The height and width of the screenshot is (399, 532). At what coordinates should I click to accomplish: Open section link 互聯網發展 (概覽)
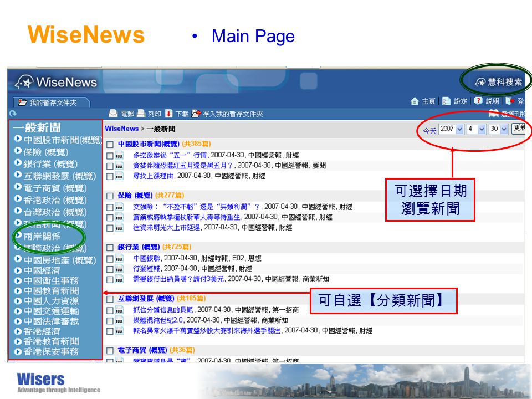click(146, 299)
